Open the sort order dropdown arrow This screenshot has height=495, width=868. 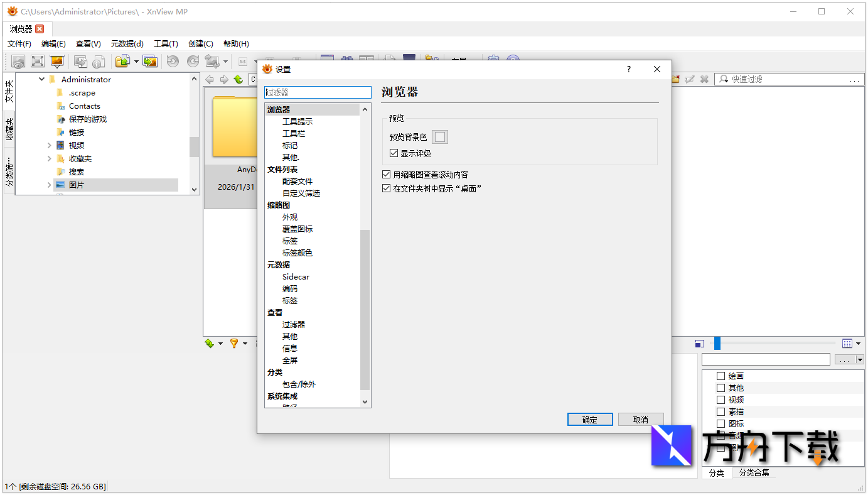click(x=220, y=344)
